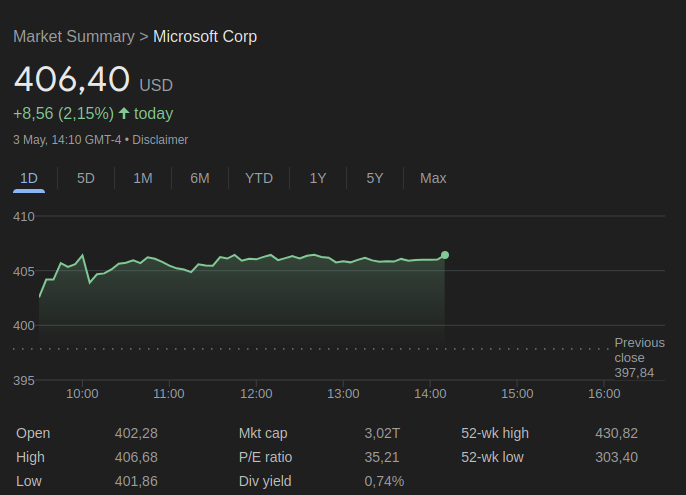Click the Div yield value 0,74%
The width and height of the screenshot is (686, 495).
384,481
